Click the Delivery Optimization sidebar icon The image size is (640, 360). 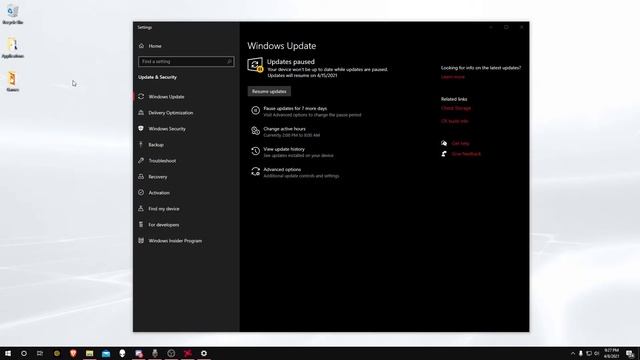(141, 112)
